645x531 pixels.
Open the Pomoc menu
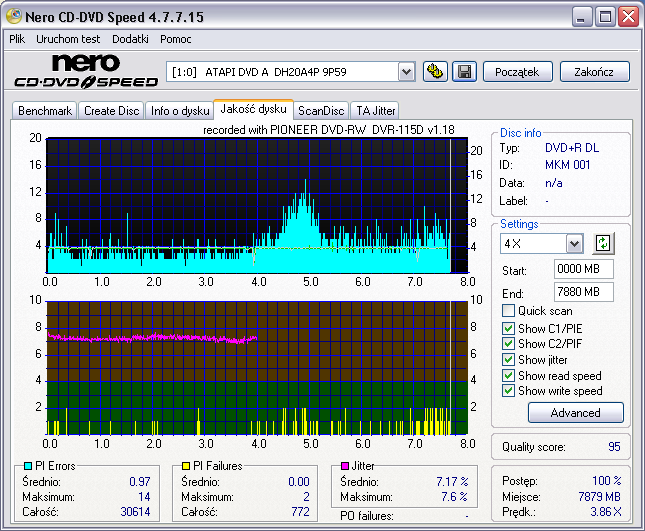pyautogui.click(x=176, y=39)
